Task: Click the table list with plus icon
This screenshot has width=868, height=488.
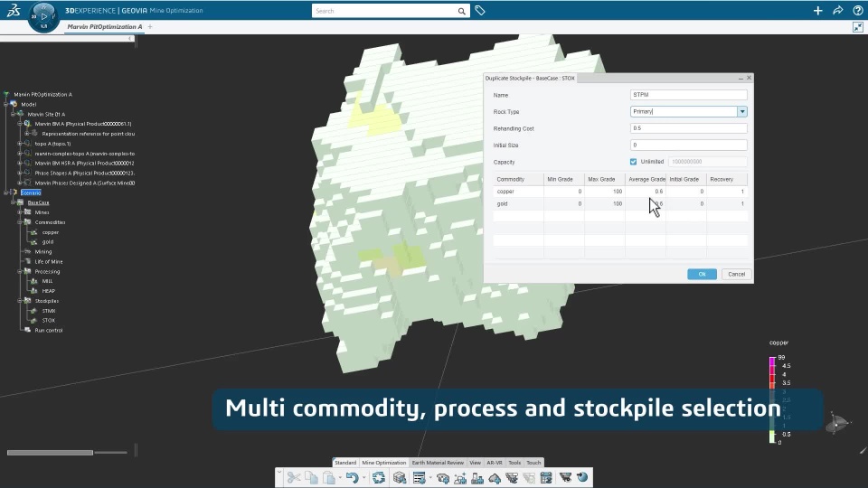Action: (419, 477)
